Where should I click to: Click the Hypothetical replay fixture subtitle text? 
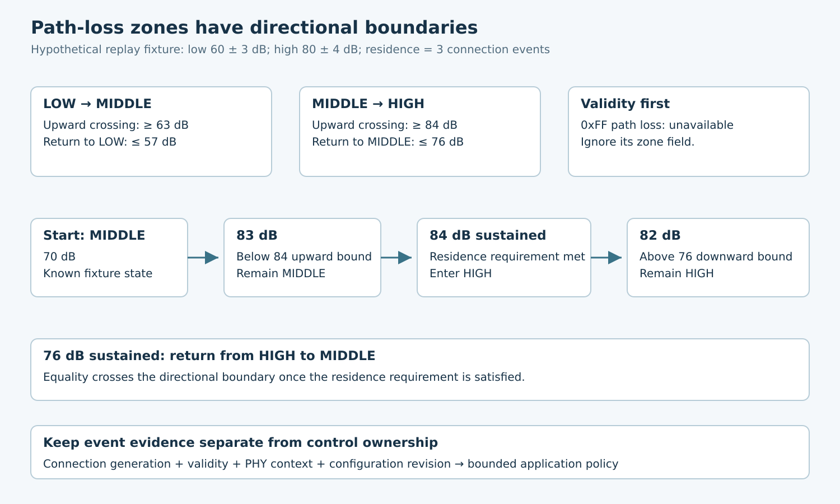[x=290, y=49]
